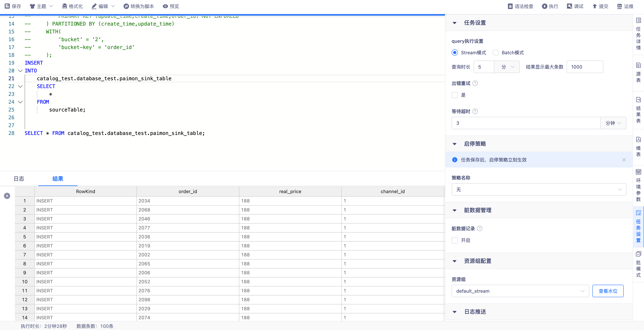Select Stream模式 radio button

pos(455,53)
